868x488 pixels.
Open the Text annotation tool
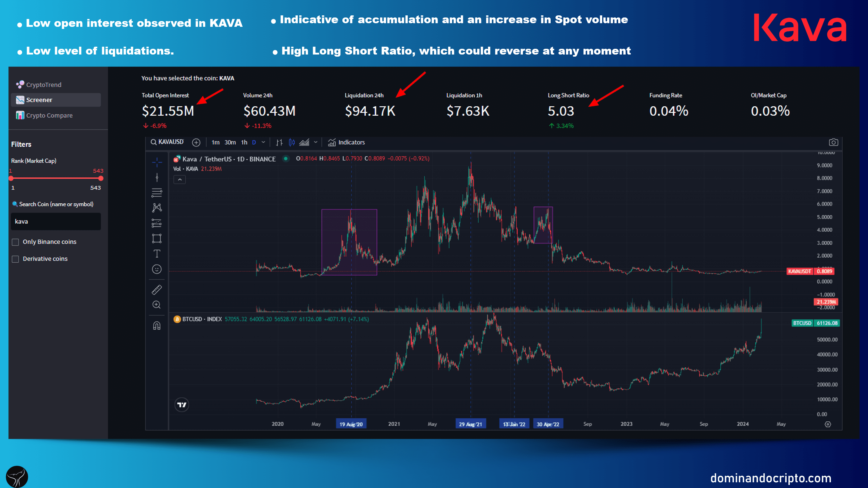tap(157, 254)
